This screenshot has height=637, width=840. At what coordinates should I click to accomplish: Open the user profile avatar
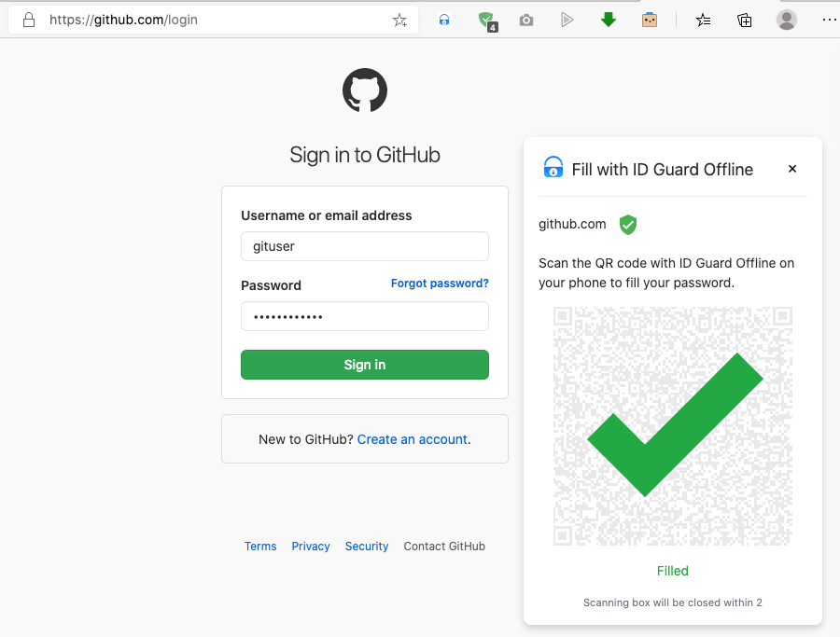(x=787, y=20)
